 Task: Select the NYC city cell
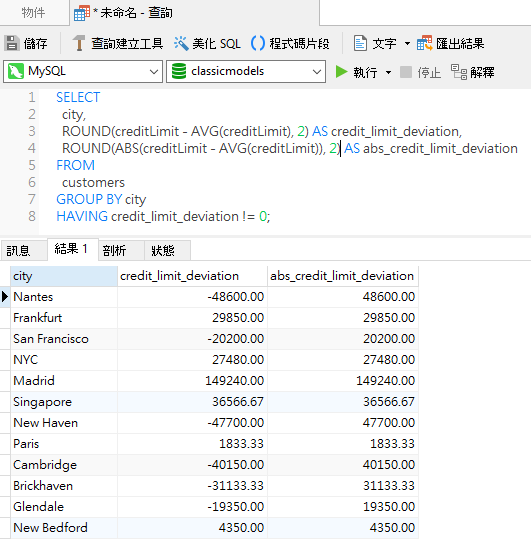coord(64,360)
